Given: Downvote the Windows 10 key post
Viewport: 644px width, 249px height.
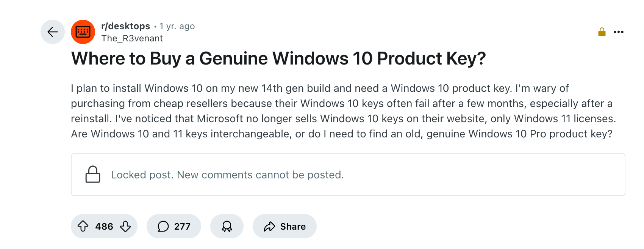Looking at the screenshot, I should pyautogui.click(x=125, y=226).
